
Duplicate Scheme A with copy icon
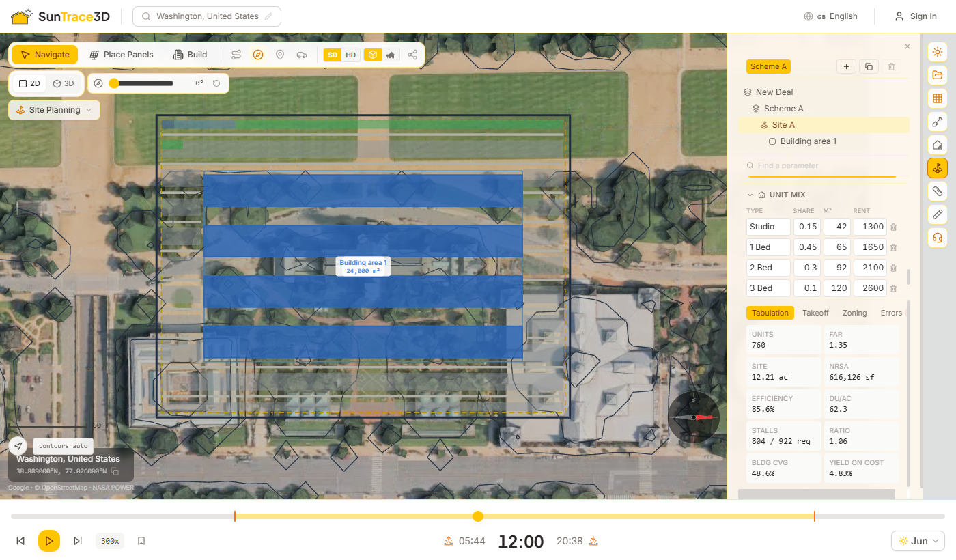(869, 66)
